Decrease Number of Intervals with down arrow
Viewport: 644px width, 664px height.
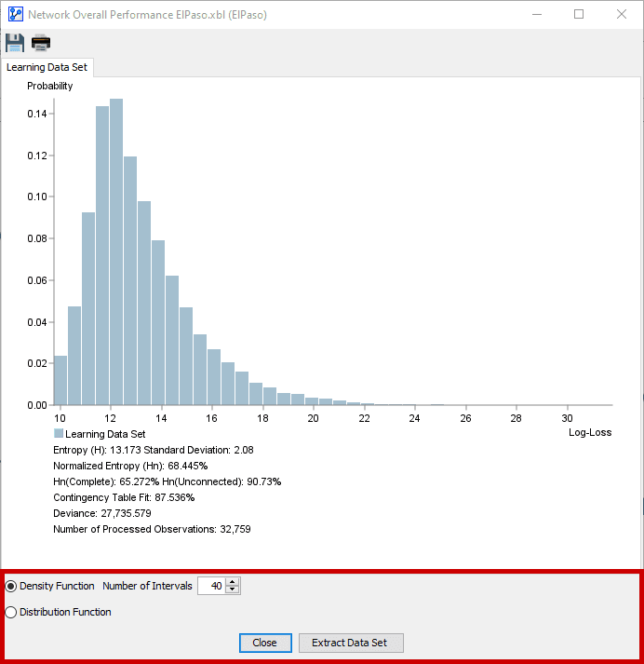(233, 589)
